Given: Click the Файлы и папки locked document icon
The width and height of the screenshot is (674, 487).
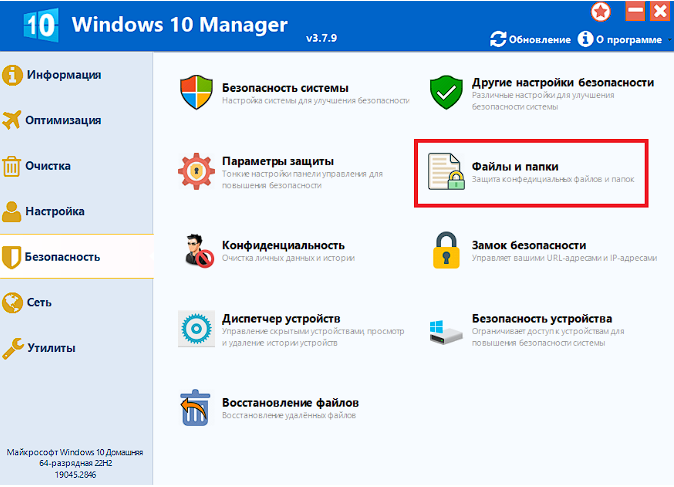Looking at the screenshot, I should [x=446, y=172].
